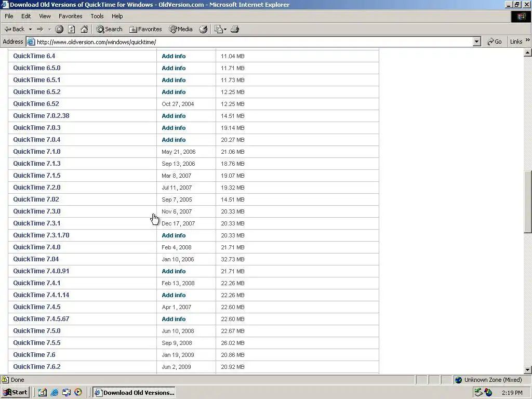The height and width of the screenshot is (399, 532).
Task: Click the Back toolbar button
Action: point(14,29)
